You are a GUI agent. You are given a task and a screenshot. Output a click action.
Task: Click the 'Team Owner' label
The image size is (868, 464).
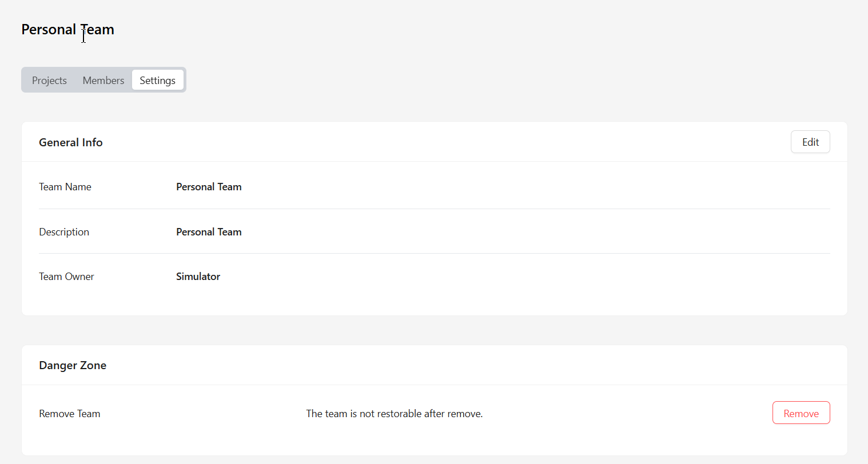tap(66, 277)
